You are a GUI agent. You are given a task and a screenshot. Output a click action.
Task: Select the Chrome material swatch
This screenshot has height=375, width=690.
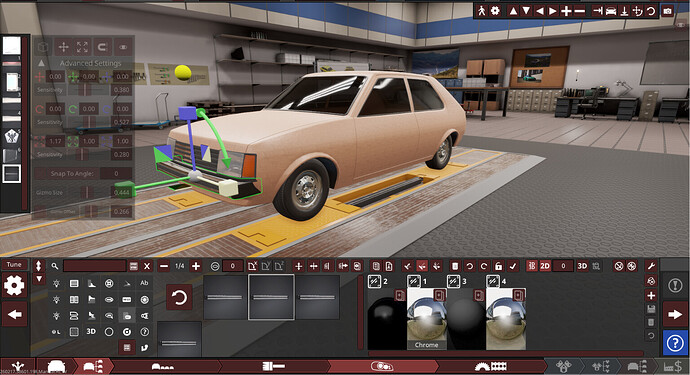click(x=426, y=319)
